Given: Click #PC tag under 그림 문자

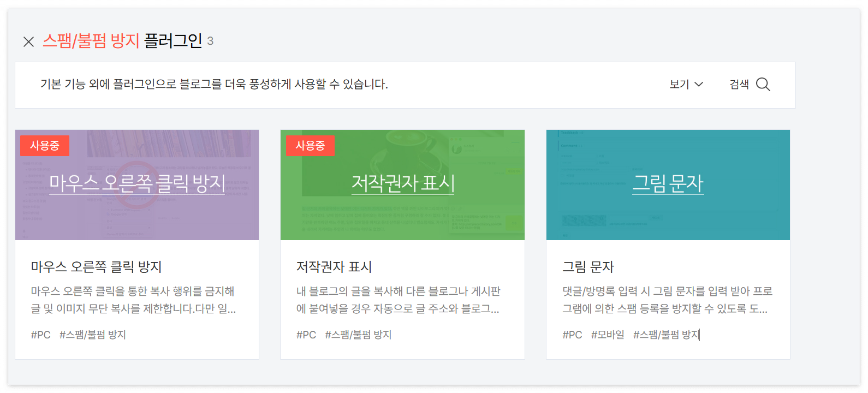Looking at the screenshot, I should click(572, 335).
